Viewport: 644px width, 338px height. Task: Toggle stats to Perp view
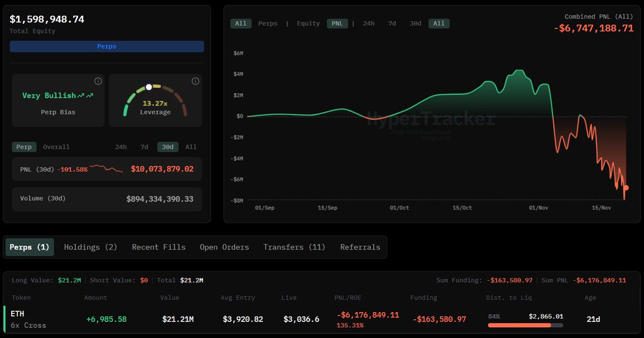(24, 147)
